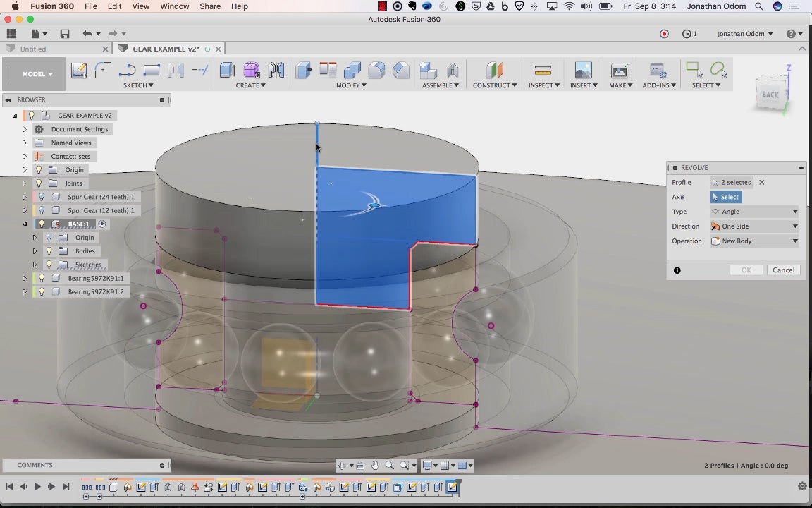The width and height of the screenshot is (812, 508).
Task: Hide the Bearing5972K91:1 component via lightbulb
Action: (x=42, y=278)
